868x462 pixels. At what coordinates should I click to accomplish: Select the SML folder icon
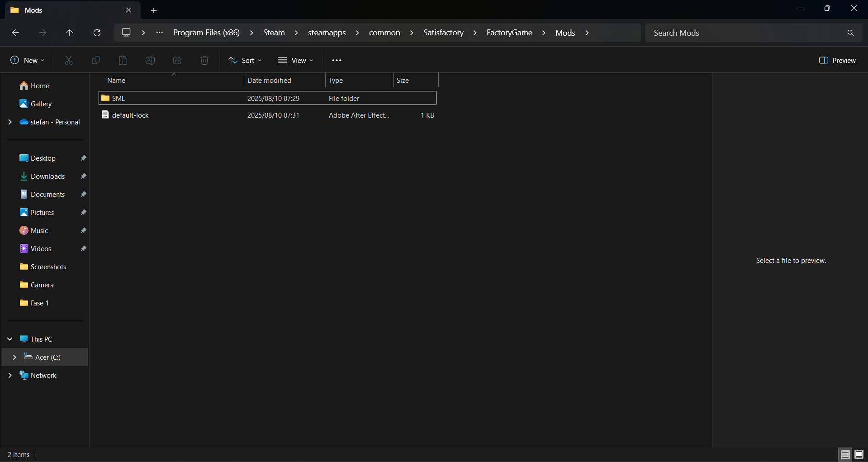click(105, 98)
